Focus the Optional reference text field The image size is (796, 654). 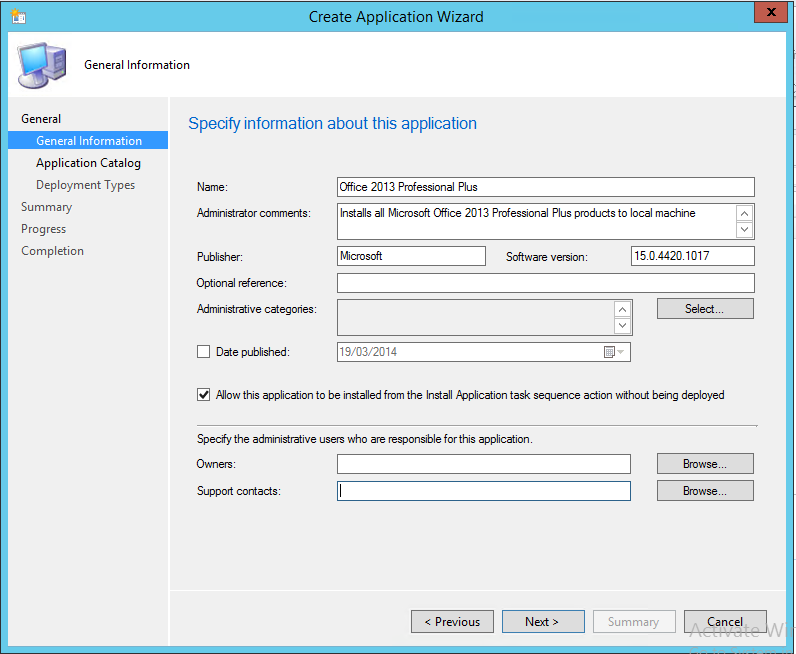point(545,283)
